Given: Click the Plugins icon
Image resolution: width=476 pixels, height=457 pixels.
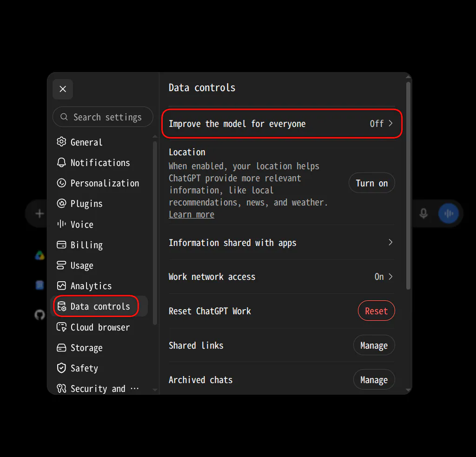Looking at the screenshot, I should [x=61, y=204].
